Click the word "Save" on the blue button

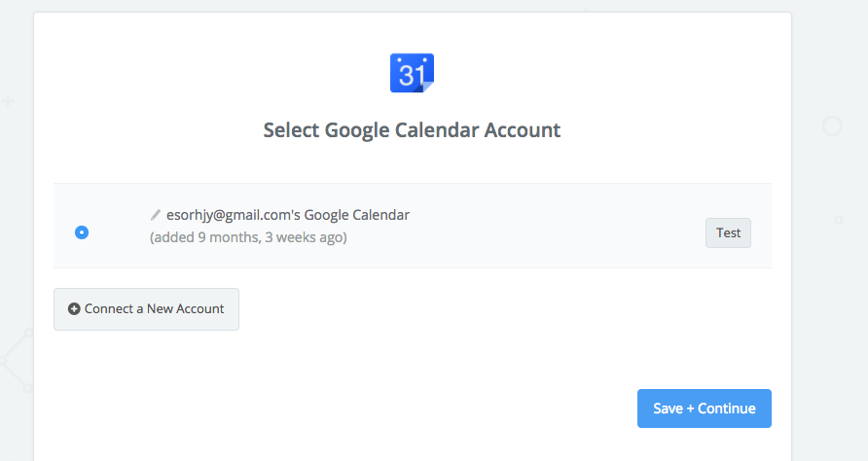tap(668, 408)
